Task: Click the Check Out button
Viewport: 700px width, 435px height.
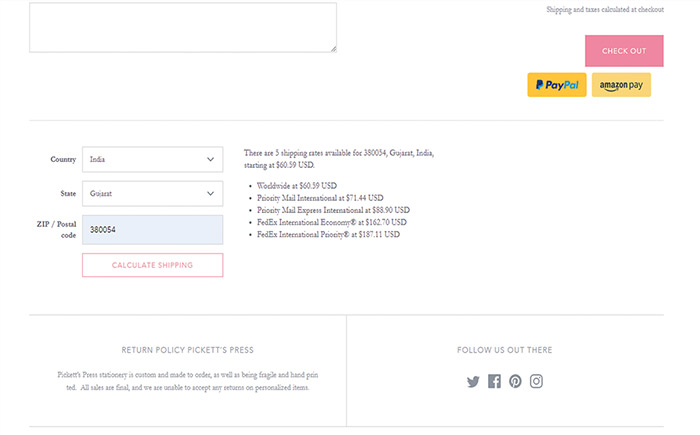Action: click(623, 51)
